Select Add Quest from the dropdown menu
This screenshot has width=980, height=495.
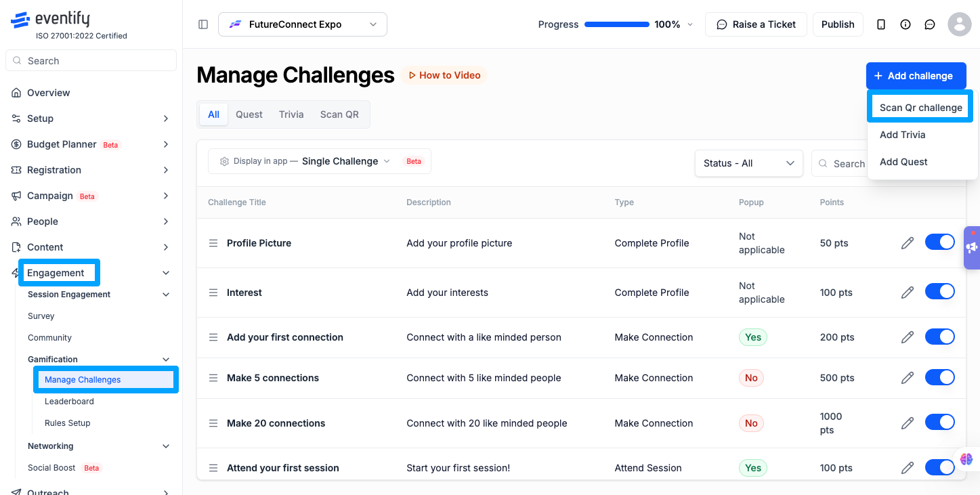[x=903, y=162]
